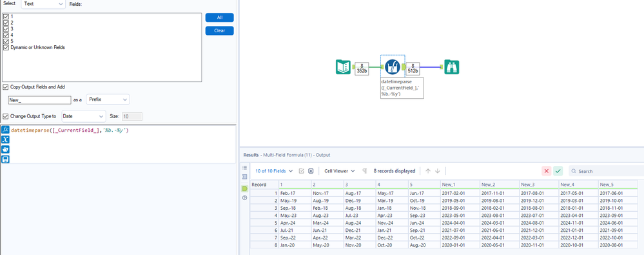Click column header 3 in results
The height and width of the screenshot is (255, 644).
359,184
